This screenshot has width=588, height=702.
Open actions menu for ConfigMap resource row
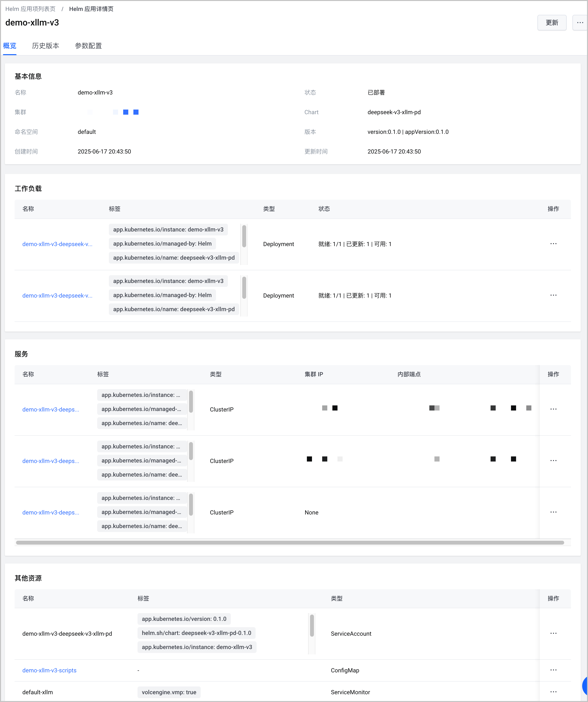point(553,670)
